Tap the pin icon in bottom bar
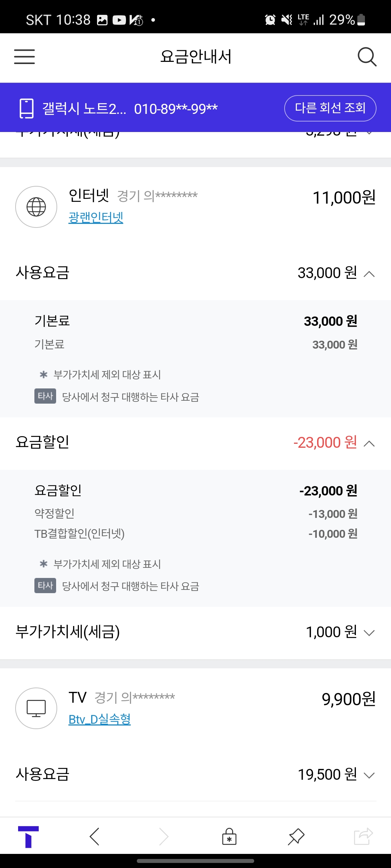 pos(296,836)
